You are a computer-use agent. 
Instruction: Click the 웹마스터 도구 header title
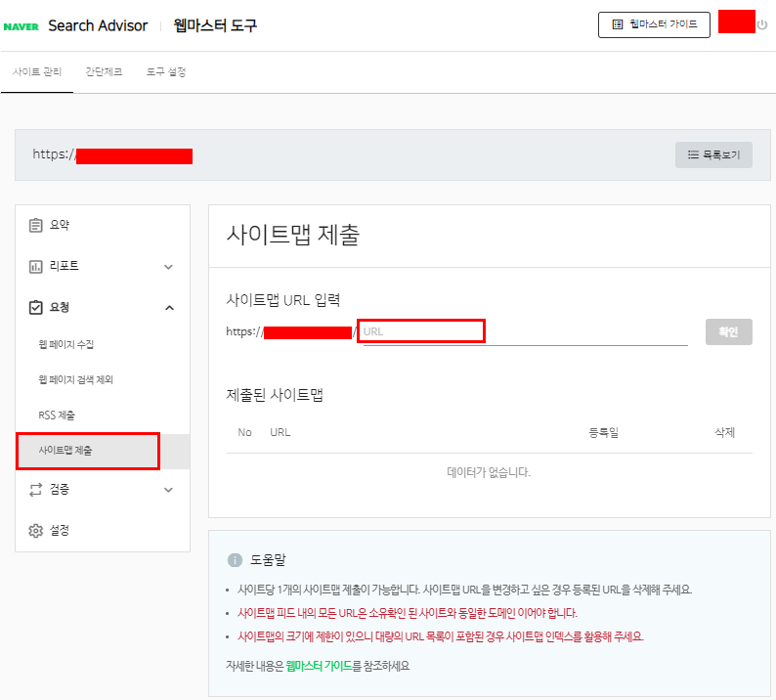click(215, 25)
